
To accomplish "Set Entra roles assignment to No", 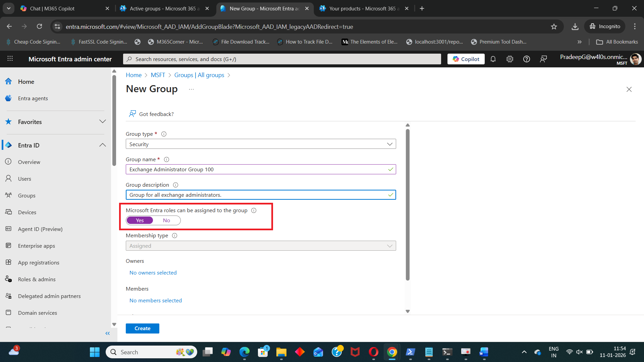I will [x=167, y=220].
